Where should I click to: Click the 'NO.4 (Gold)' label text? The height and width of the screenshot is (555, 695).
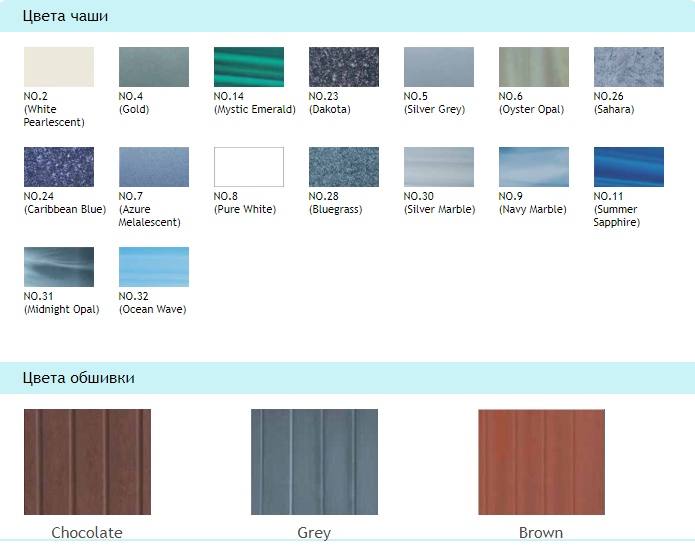click(134, 103)
